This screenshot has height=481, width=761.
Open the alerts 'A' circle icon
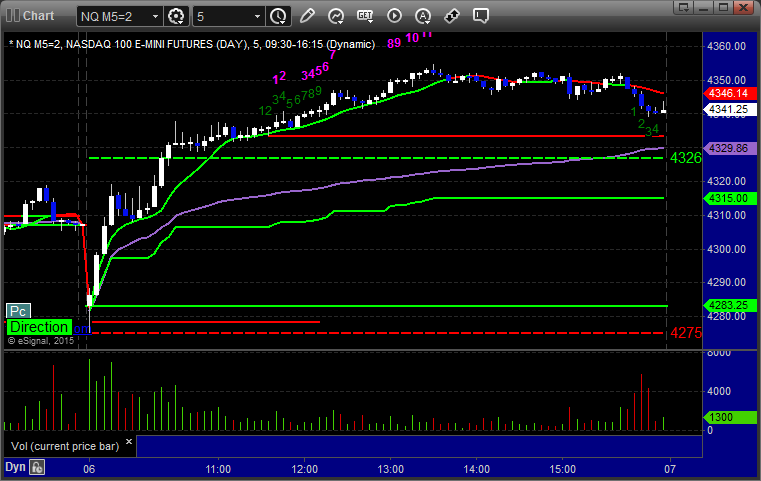pyautogui.click(x=423, y=16)
